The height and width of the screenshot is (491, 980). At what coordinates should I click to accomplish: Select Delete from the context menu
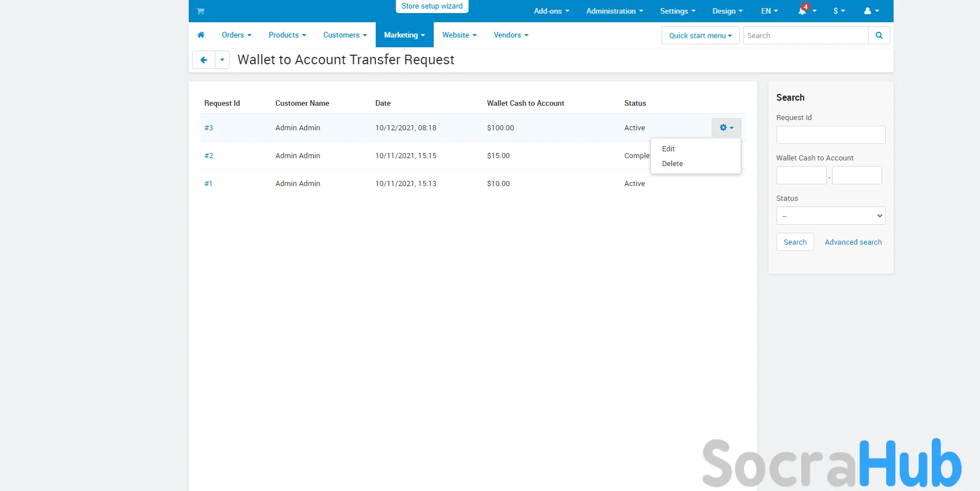[672, 163]
